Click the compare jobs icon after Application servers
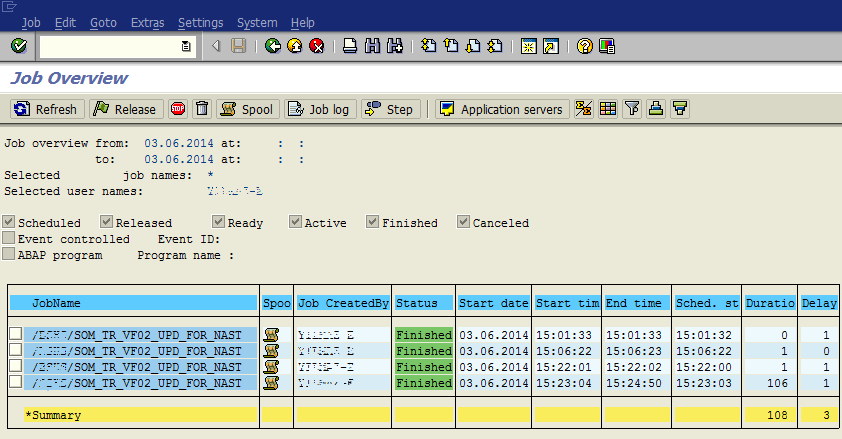This screenshot has width=842, height=439. click(584, 109)
